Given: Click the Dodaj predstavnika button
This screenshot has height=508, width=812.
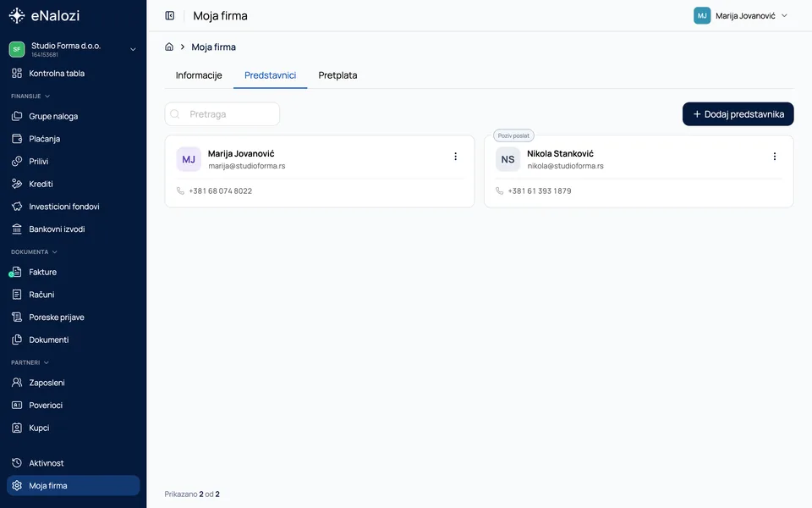Looking at the screenshot, I should click(738, 114).
